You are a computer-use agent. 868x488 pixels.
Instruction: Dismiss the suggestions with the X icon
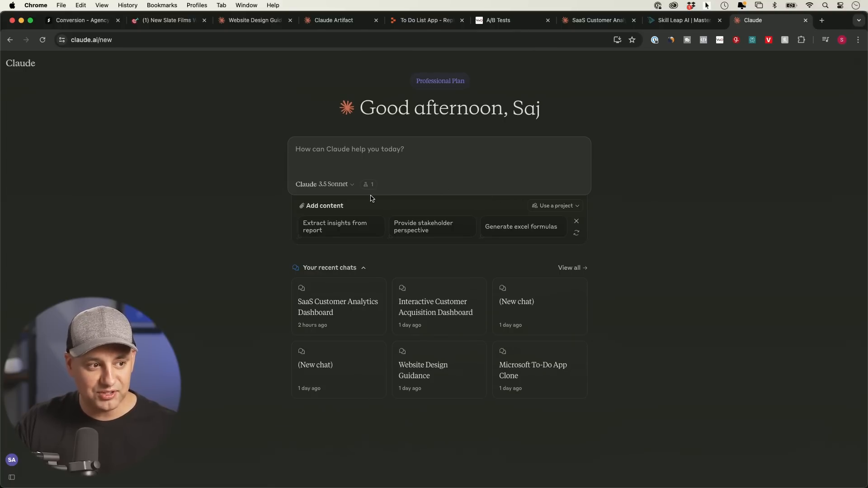point(576,221)
